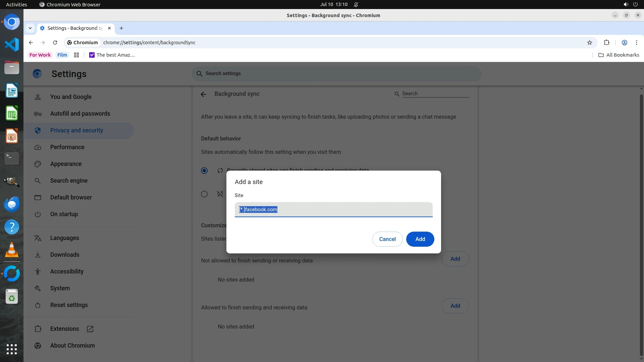Viewport: 644px width, 362px height.
Task: Go back using the toolbar back arrow
Action: [x=31, y=43]
